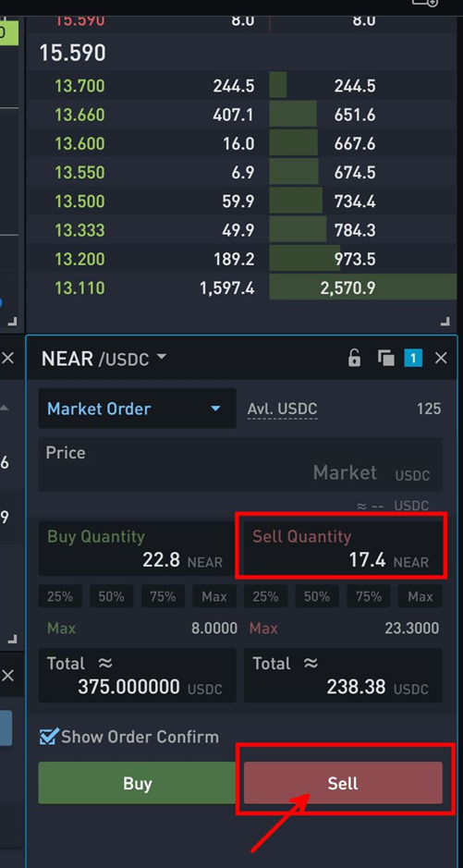Toggle the Show Order Confirm checkbox
463x868 pixels.
tap(49, 737)
